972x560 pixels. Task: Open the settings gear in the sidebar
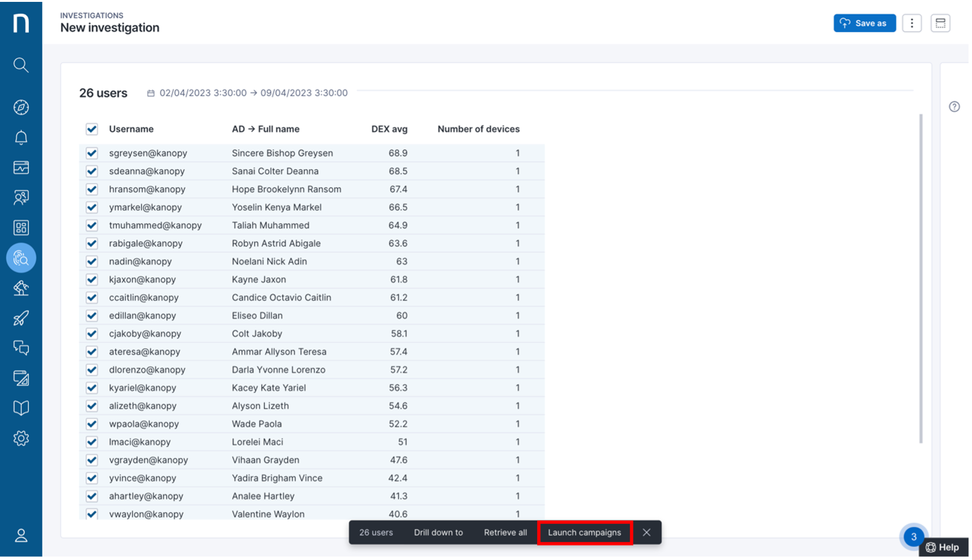[21, 438]
